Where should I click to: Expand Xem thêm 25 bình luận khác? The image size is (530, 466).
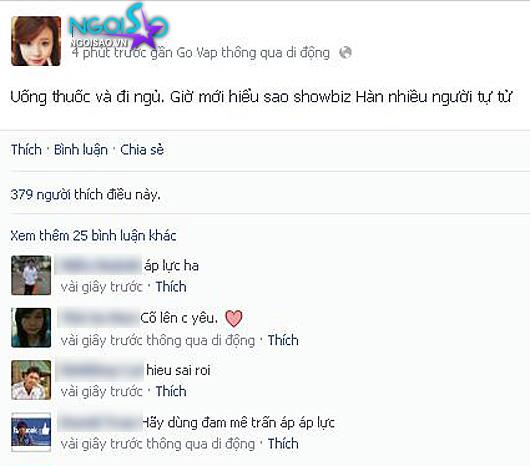pyautogui.click(x=93, y=236)
